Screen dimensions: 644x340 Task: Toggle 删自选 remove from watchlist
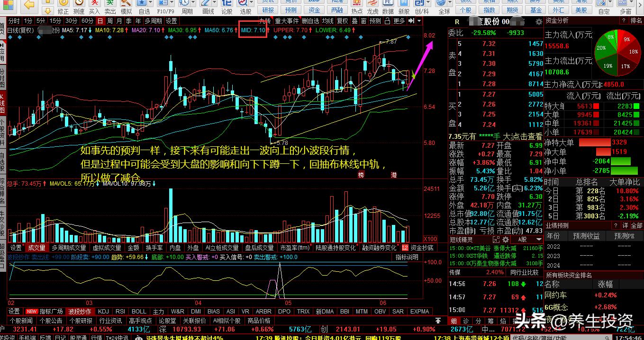310,21
